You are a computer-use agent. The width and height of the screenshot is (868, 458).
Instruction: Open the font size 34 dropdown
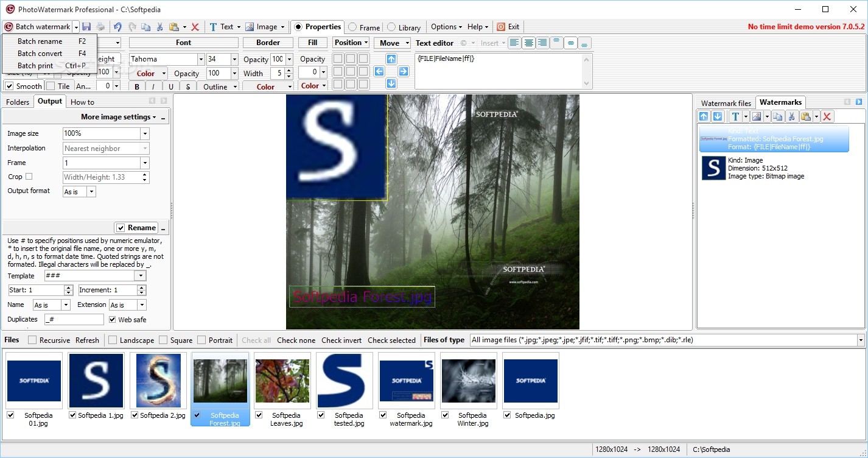[x=234, y=59]
